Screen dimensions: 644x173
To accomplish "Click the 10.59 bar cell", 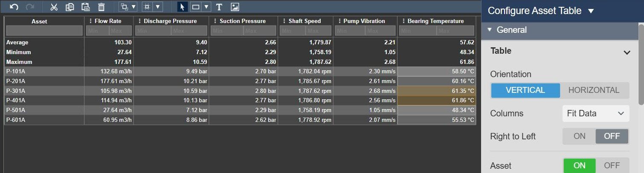I will (171, 91).
